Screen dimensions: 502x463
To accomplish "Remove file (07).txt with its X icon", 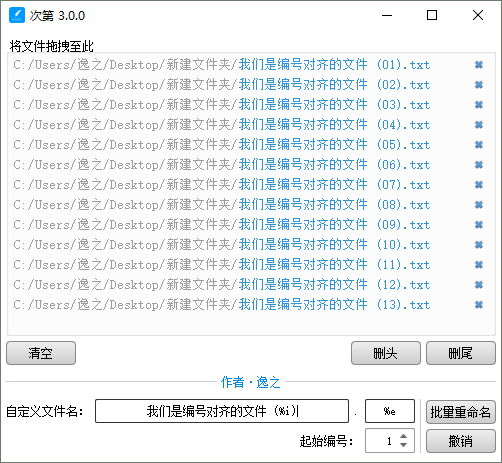I will click(479, 185).
